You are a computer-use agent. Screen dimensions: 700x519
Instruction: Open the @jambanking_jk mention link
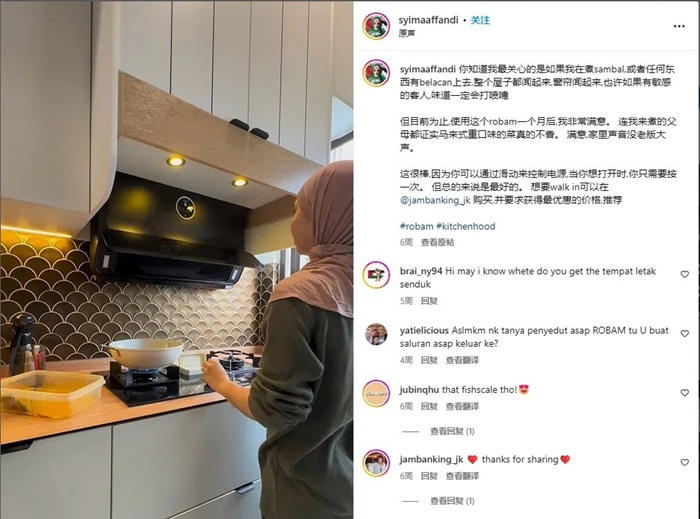(x=435, y=200)
